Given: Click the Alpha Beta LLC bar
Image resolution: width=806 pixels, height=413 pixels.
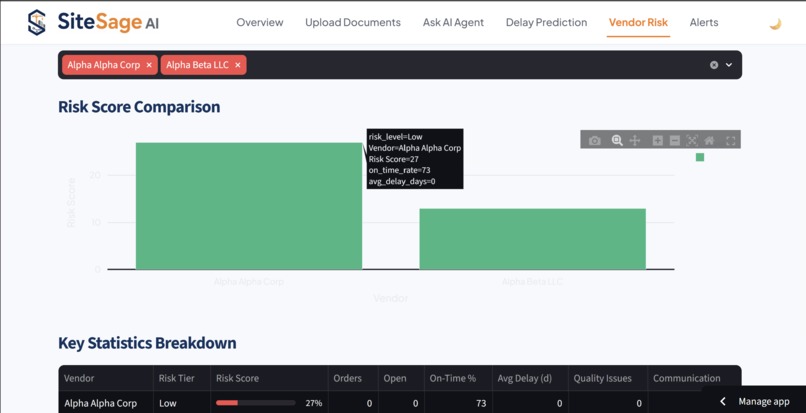Looking at the screenshot, I should point(533,239).
